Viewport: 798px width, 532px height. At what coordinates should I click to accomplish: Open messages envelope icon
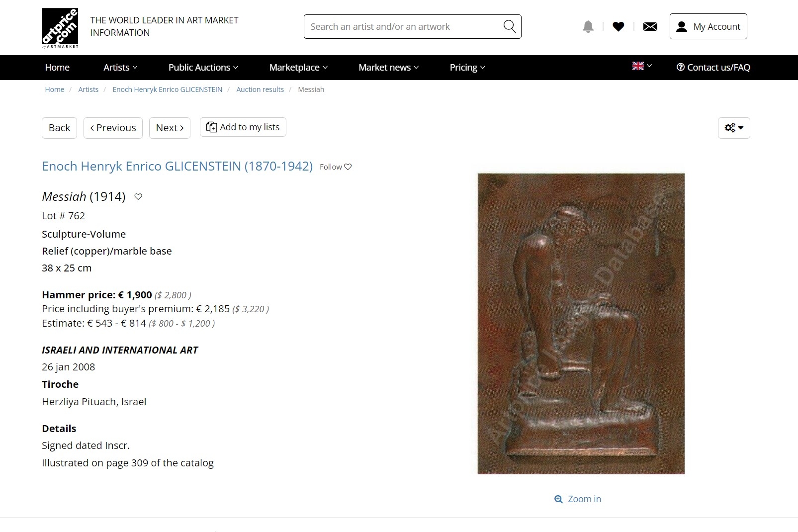[x=650, y=26]
